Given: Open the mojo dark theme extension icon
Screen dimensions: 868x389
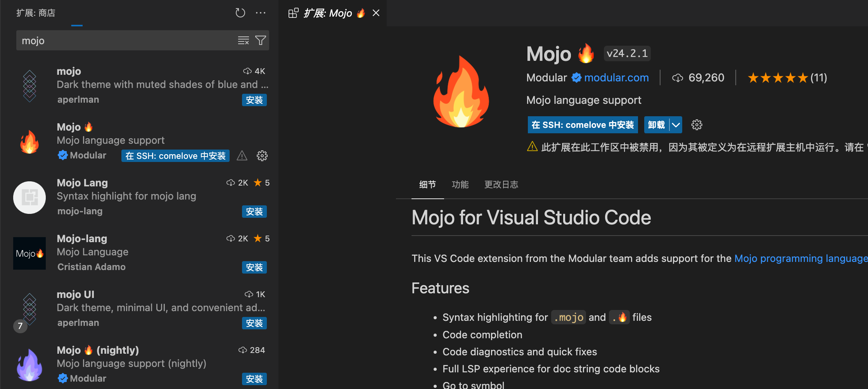Looking at the screenshot, I should click(x=29, y=86).
